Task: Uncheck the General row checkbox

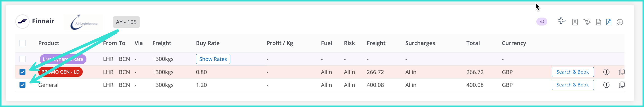Action: tap(22, 85)
